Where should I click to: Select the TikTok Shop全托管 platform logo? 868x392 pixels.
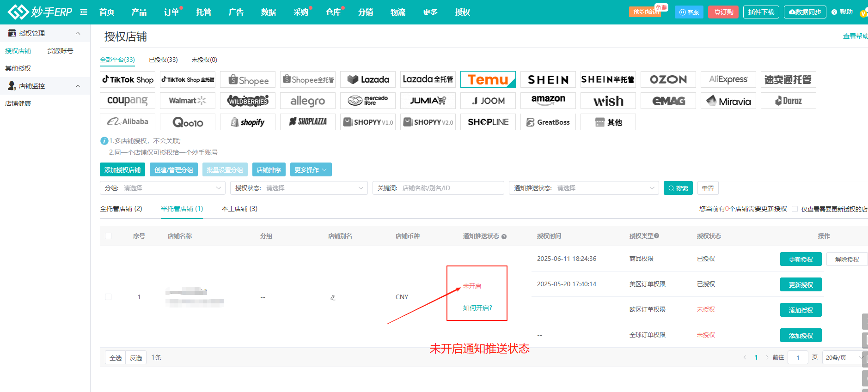[x=188, y=79]
